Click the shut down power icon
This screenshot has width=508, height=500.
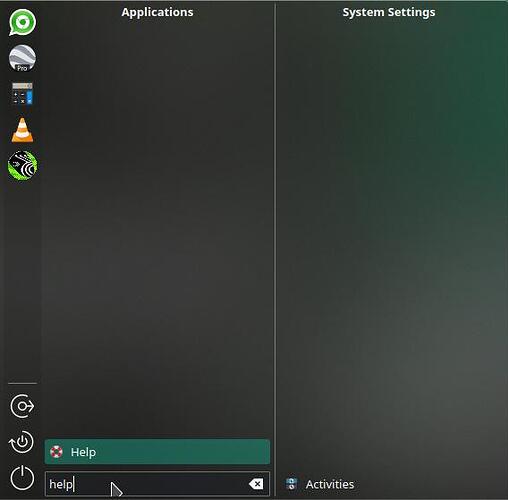tap(22, 478)
